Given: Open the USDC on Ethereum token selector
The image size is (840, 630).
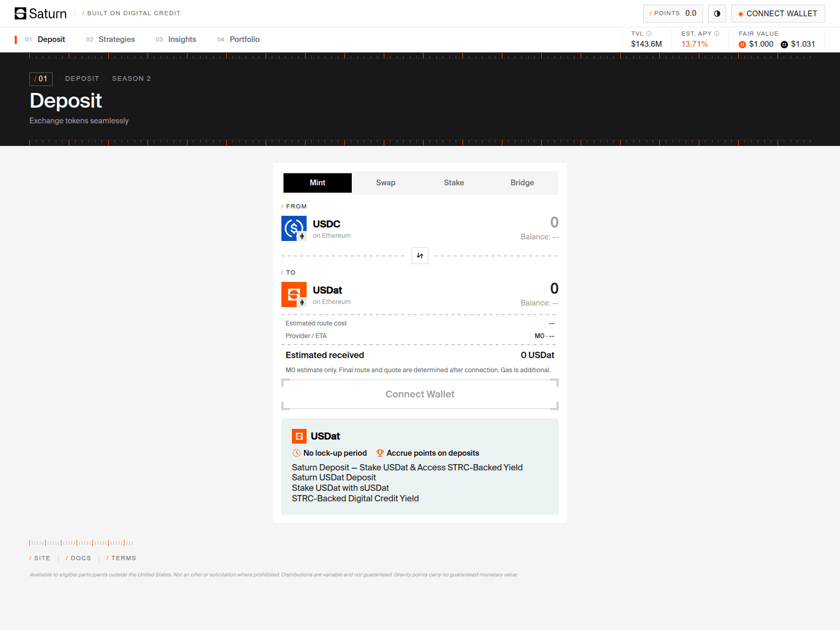Looking at the screenshot, I should click(x=316, y=228).
